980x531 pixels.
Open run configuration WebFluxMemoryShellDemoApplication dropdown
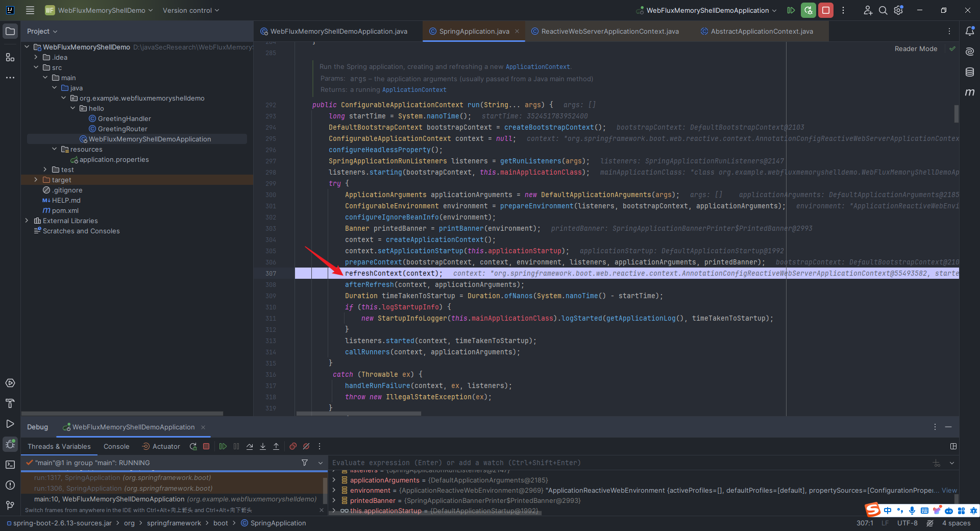click(x=707, y=10)
